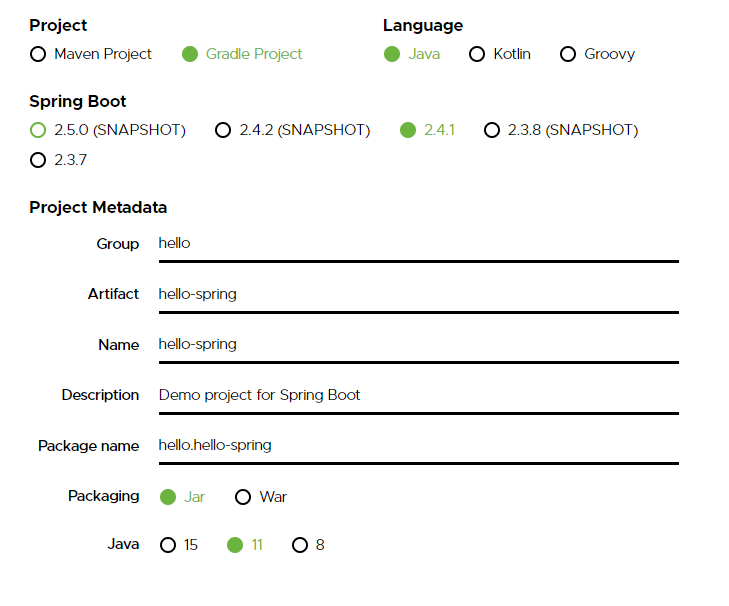Click the Group input field
Image resolution: width=729 pixels, height=606 pixels.
click(x=418, y=244)
